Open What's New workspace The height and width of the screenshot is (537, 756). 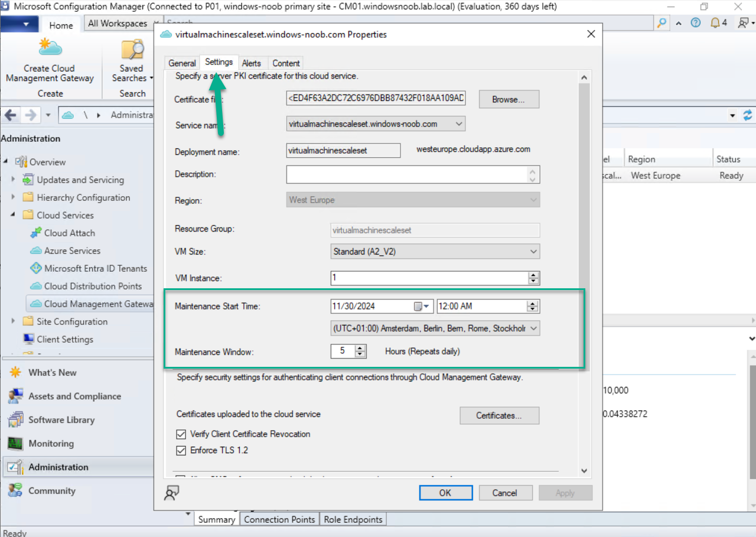click(x=53, y=373)
